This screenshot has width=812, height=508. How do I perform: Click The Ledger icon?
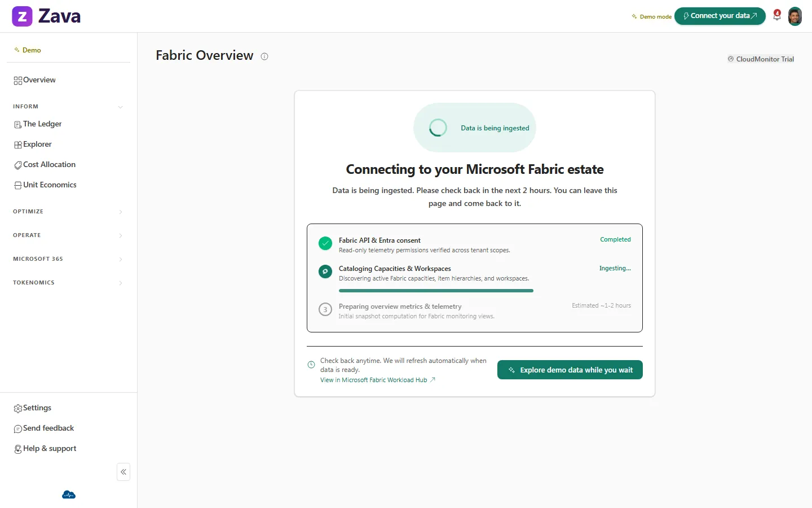click(18, 125)
